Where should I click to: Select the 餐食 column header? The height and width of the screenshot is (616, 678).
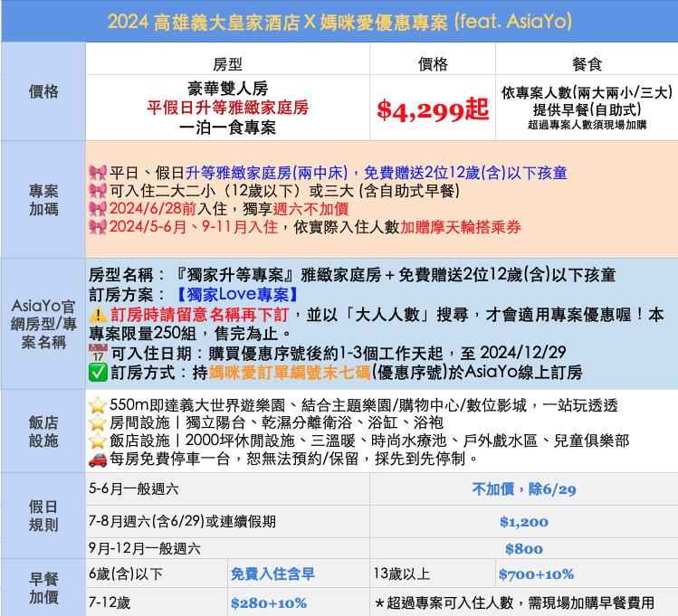pyautogui.click(x=587, y=64)
